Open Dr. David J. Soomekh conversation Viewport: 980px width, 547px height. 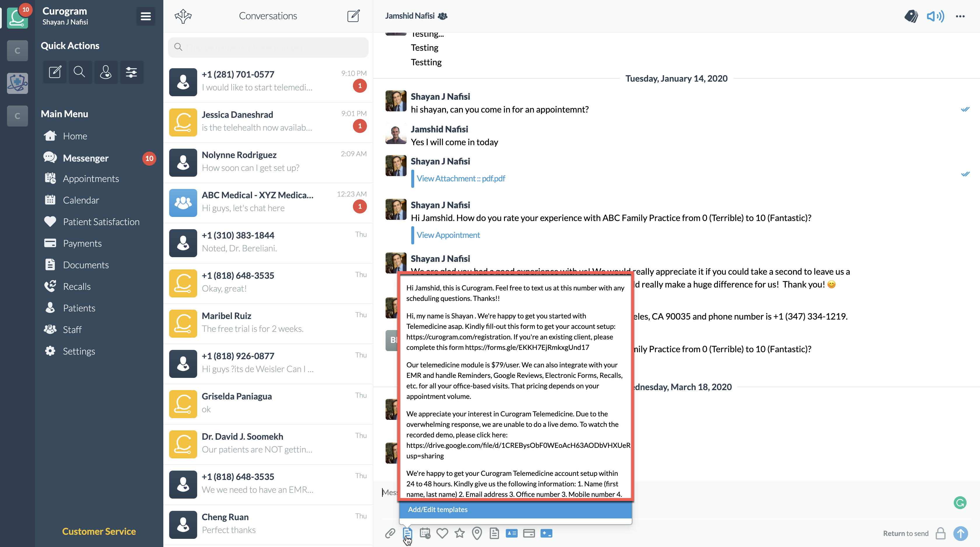tap(268, 444)
